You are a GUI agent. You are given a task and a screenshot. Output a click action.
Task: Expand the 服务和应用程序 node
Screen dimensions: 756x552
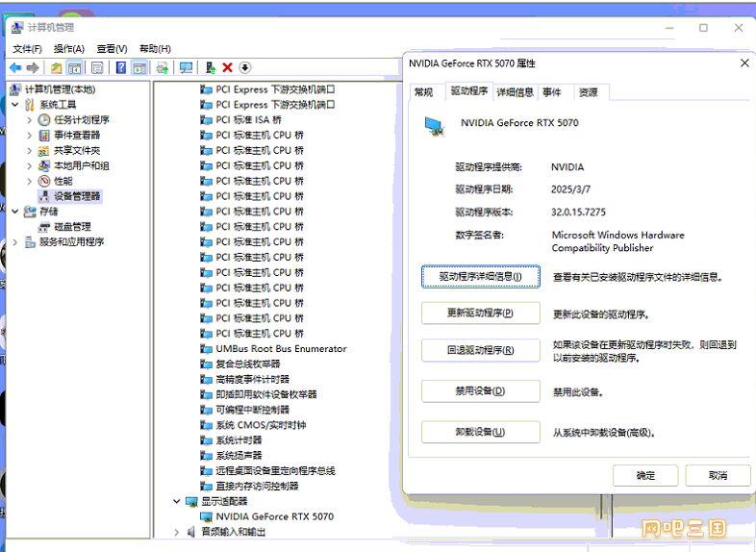point(14,242)
